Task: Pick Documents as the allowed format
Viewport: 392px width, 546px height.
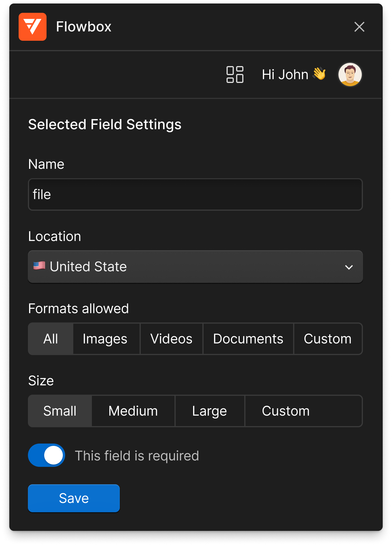Action: (248, 339)
